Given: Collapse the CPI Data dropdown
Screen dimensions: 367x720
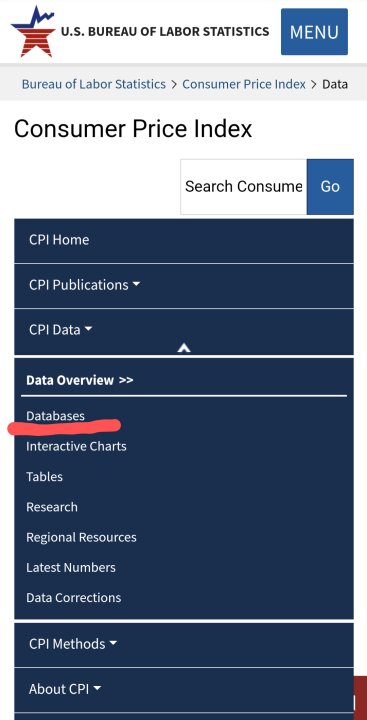Looking at the screenshot, I should pos(184,330).
